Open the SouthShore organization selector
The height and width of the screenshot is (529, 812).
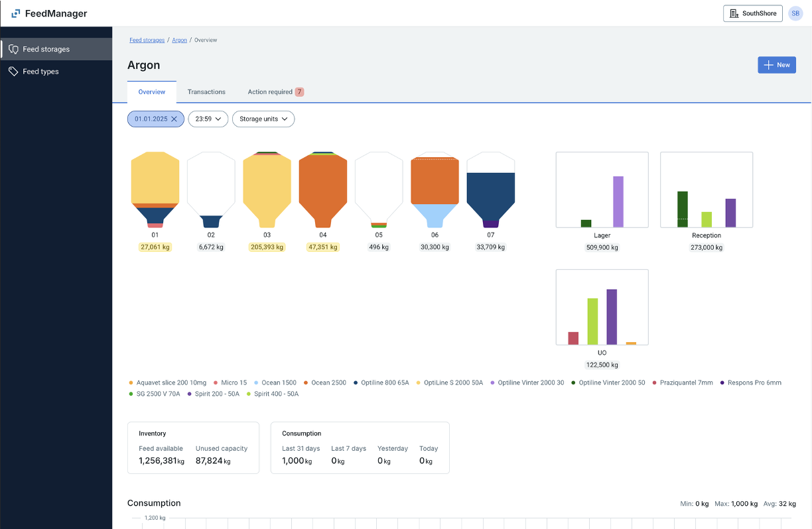click(x=752, y=13)
